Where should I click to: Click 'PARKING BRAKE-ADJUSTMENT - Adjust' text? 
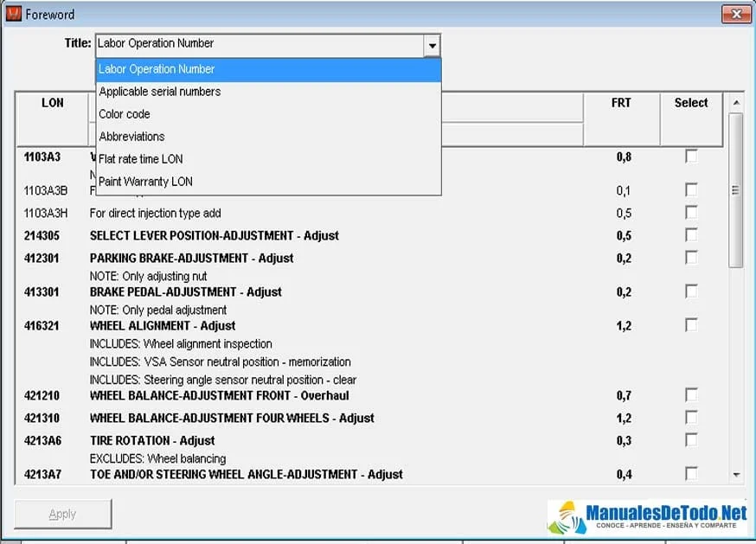(x=191, y=259)
